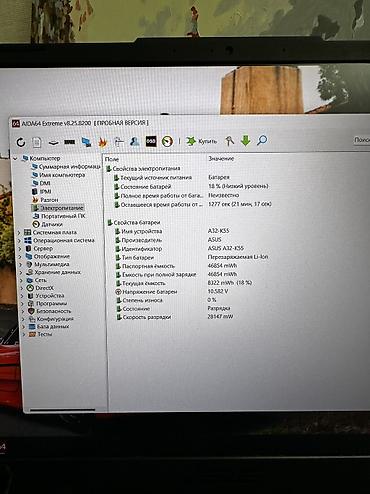Select Свойства электропитания group row
Viewport: 370px width, 494px height.
pos(143,168)
